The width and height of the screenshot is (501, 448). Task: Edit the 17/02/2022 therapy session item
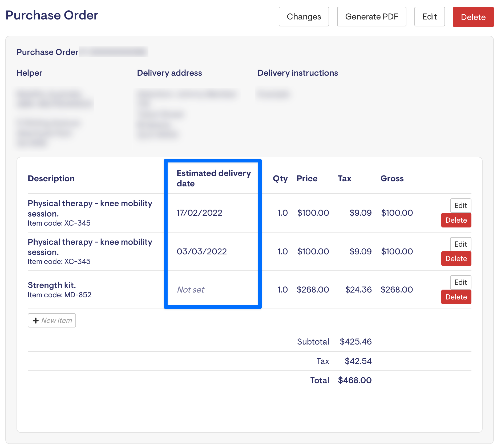point(460,205)
